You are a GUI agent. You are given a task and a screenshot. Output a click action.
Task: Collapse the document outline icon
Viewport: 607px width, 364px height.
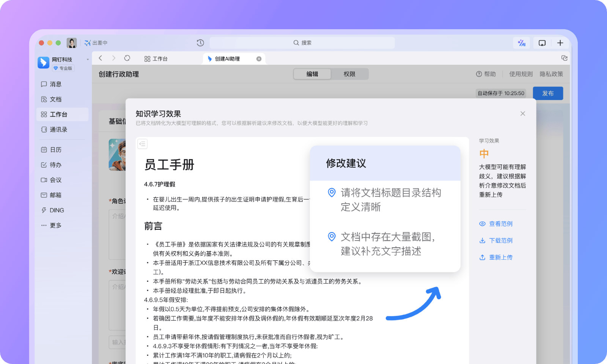tap(142, 144)
